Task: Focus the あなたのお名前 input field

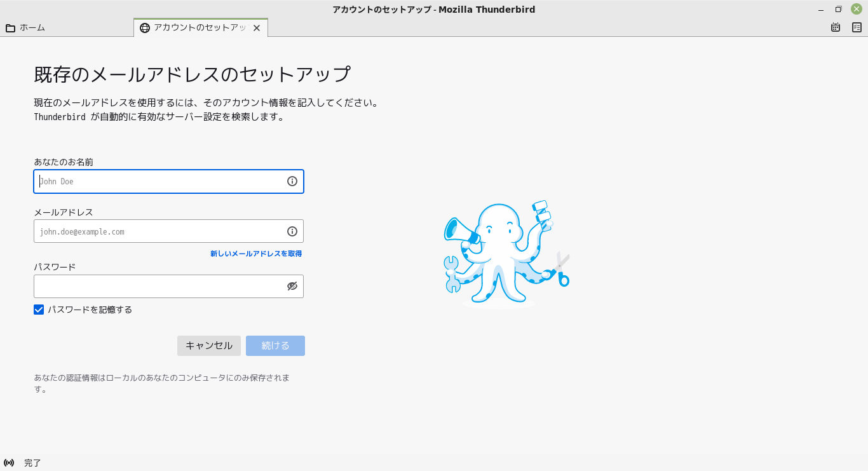Action: [168, 181]
